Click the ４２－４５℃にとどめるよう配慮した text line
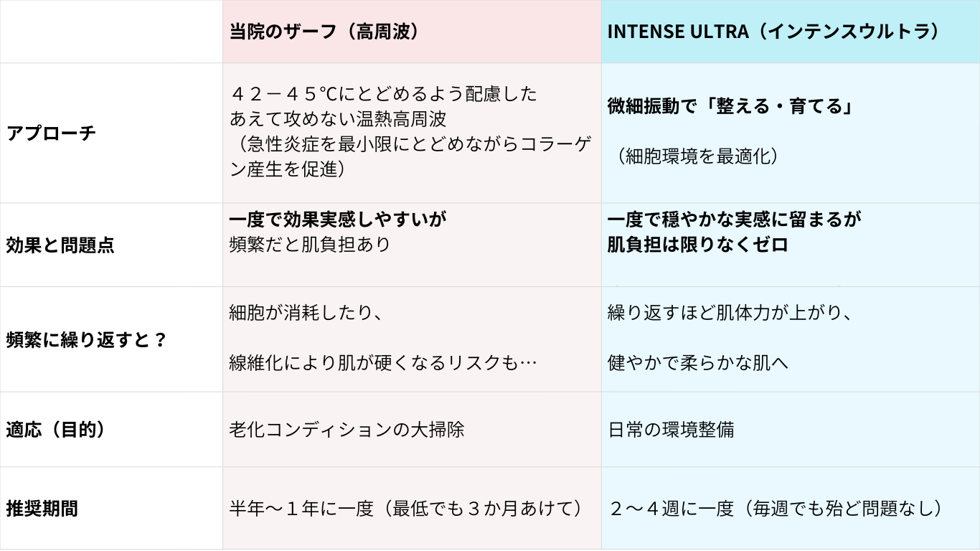The width and height of the screenshot is (980, 551). pyautogui.click(x=383, y=94)
